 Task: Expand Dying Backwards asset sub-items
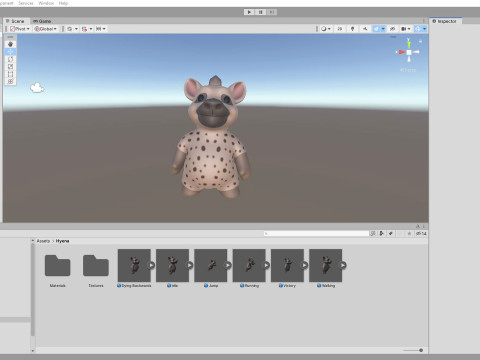tap(151, 265)
